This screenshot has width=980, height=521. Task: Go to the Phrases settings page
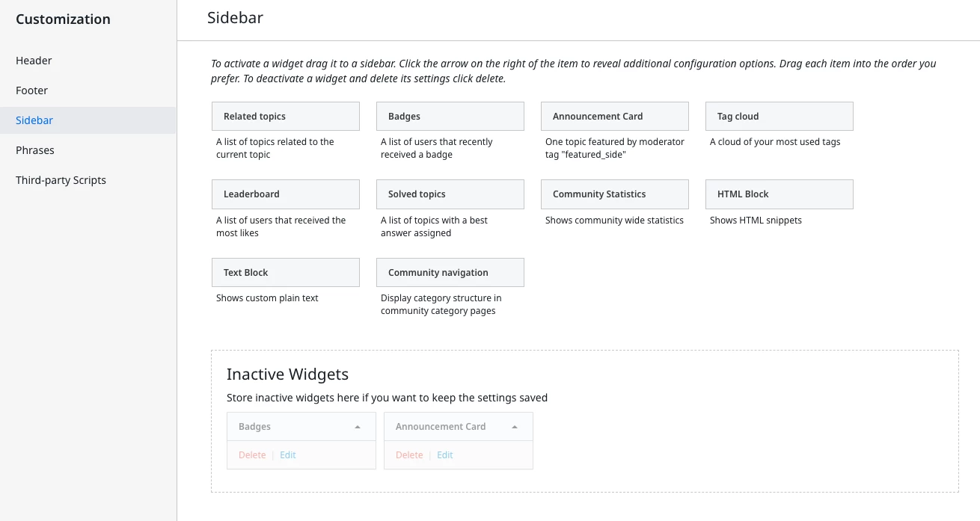35,150
